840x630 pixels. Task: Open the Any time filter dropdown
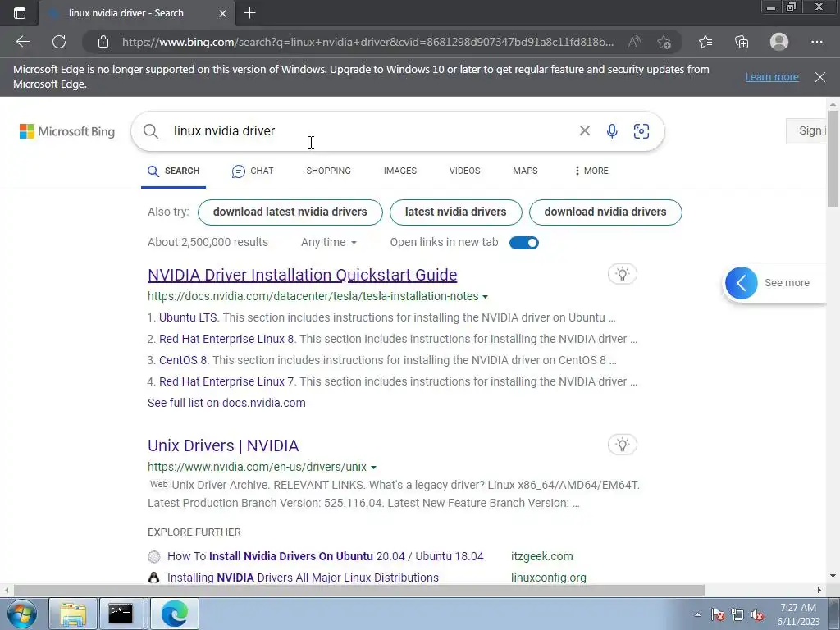click(x=328, y=242)
